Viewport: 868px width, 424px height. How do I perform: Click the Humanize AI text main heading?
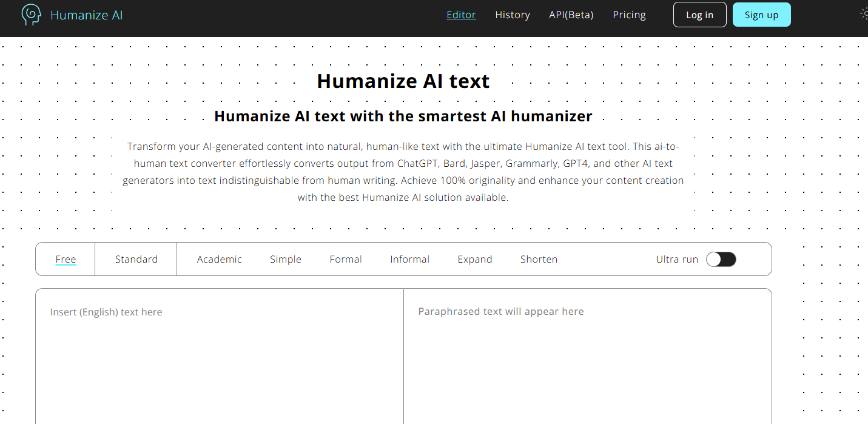pyautogui.click(x=403, y=81)
